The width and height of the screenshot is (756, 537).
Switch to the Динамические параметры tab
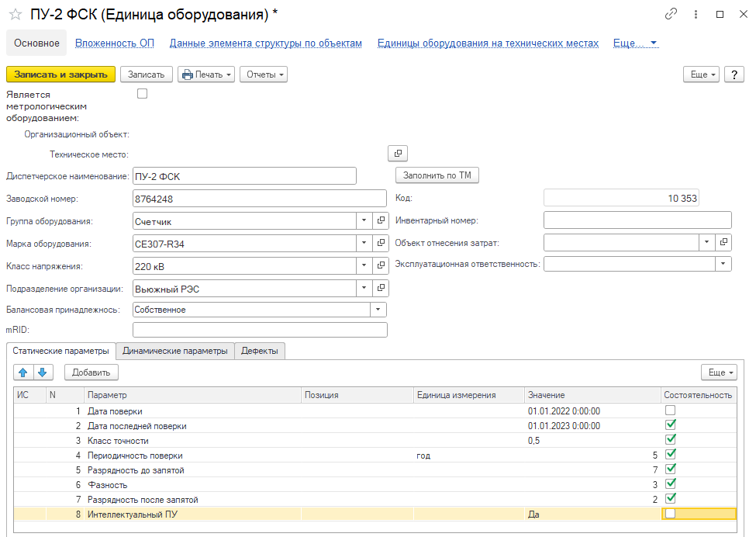[x=175, y=352]
